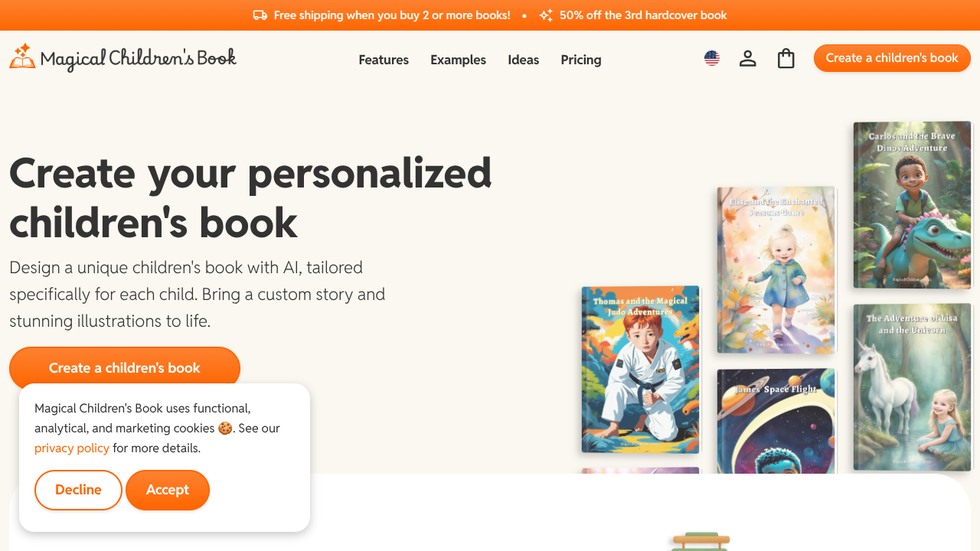This screenshot has height=551, width=980.
Task: Click the hero Create a children's book button
Action: coord(124,367)
